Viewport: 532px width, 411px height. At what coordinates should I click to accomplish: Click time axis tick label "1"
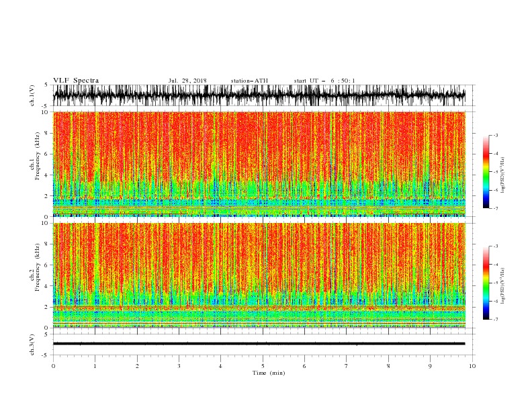(95, 366)
